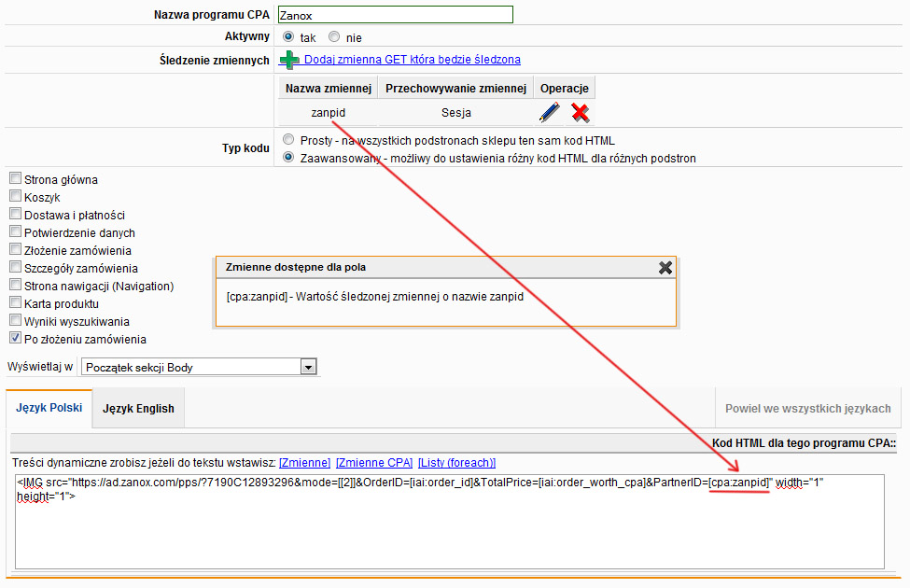Select the 'Język Polski' tab
The image size is (910, 588).
pos(49,408)
